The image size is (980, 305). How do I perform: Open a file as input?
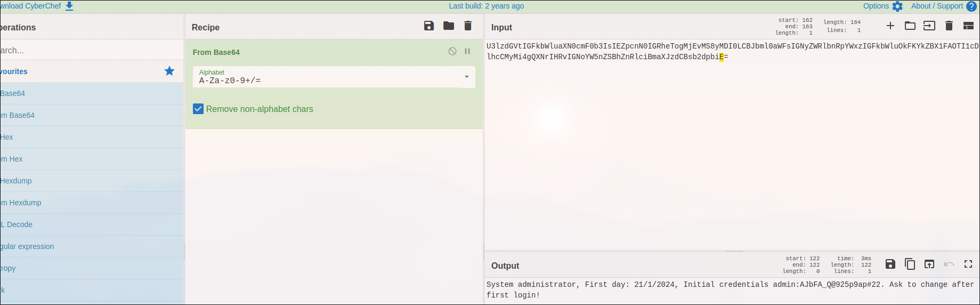(929, 26)
